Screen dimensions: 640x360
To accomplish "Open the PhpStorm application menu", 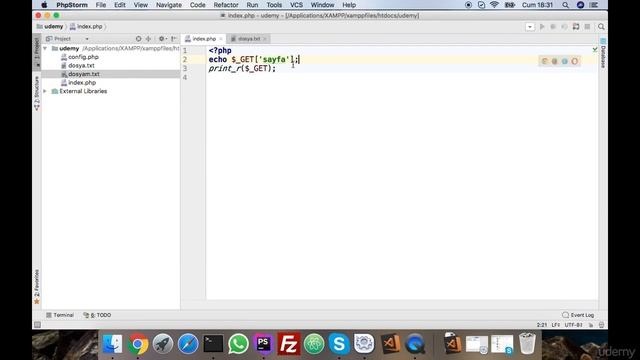I will [x=72, y=5].
